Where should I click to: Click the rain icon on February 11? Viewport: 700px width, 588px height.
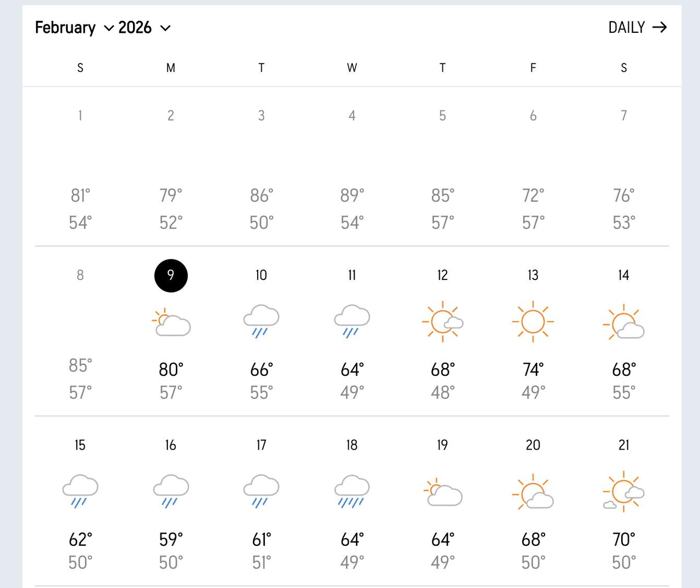click(x=352, y=321)
